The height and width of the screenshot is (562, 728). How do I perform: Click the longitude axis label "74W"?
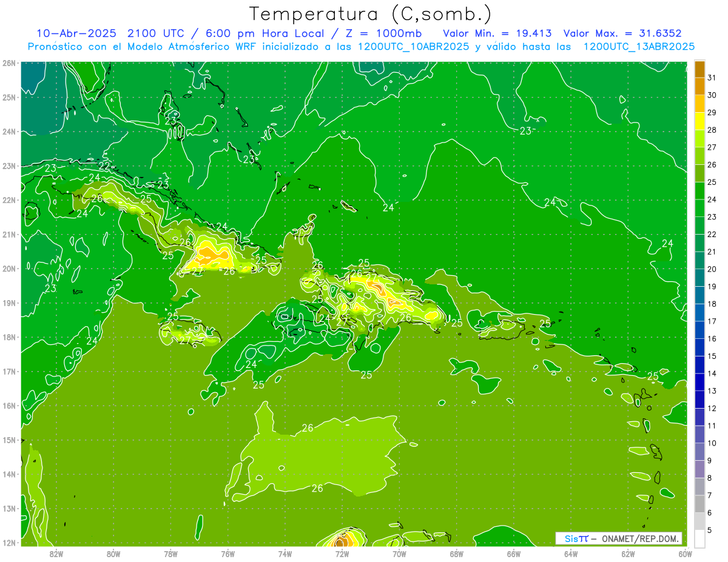pos(285,553)
